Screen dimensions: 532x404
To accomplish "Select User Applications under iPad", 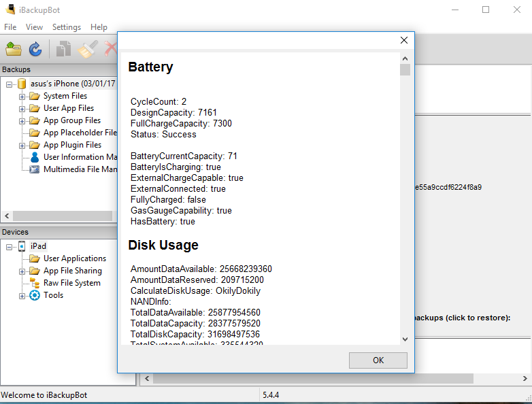I will coord(75,258).
